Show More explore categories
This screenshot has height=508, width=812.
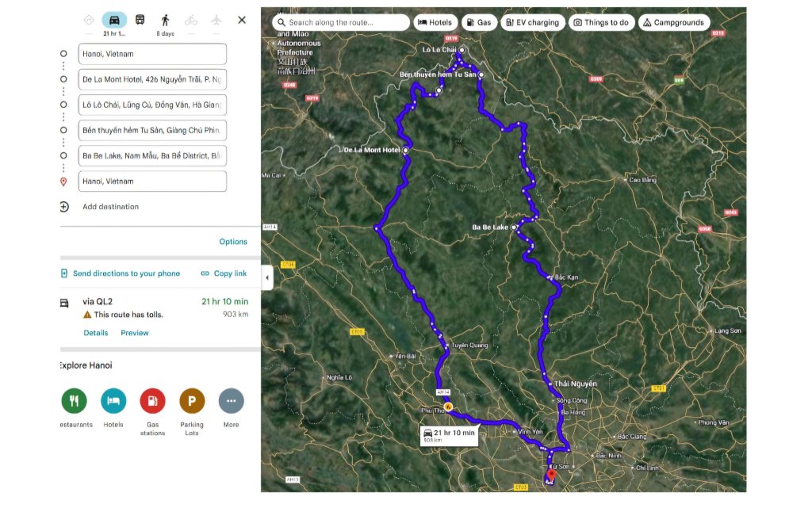[231, 401]
